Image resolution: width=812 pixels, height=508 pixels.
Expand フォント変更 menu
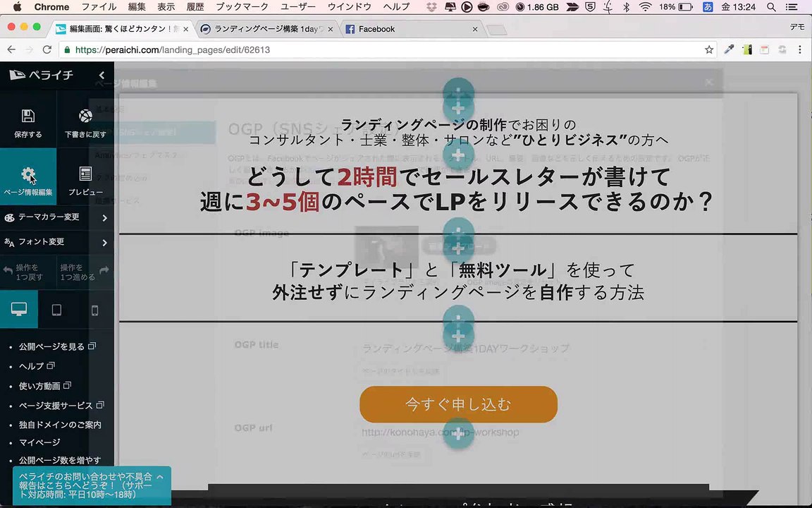coord(56,242)
